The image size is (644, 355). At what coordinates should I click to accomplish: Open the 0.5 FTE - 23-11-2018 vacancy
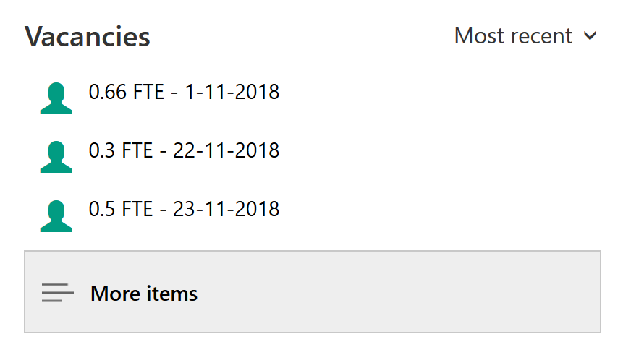tap(184, 209)
